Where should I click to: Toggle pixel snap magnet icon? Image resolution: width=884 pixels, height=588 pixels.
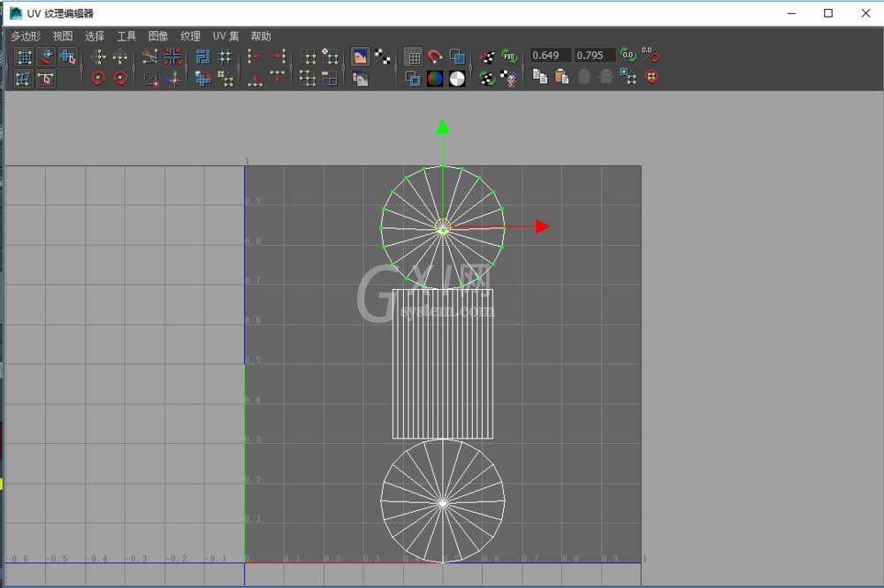(435, 57)
